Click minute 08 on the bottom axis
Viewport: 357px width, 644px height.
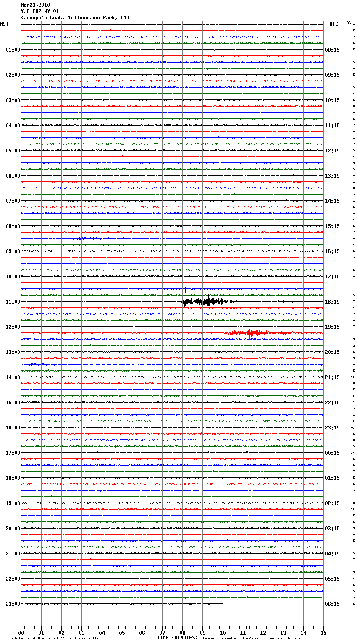[x=182, y=633]
